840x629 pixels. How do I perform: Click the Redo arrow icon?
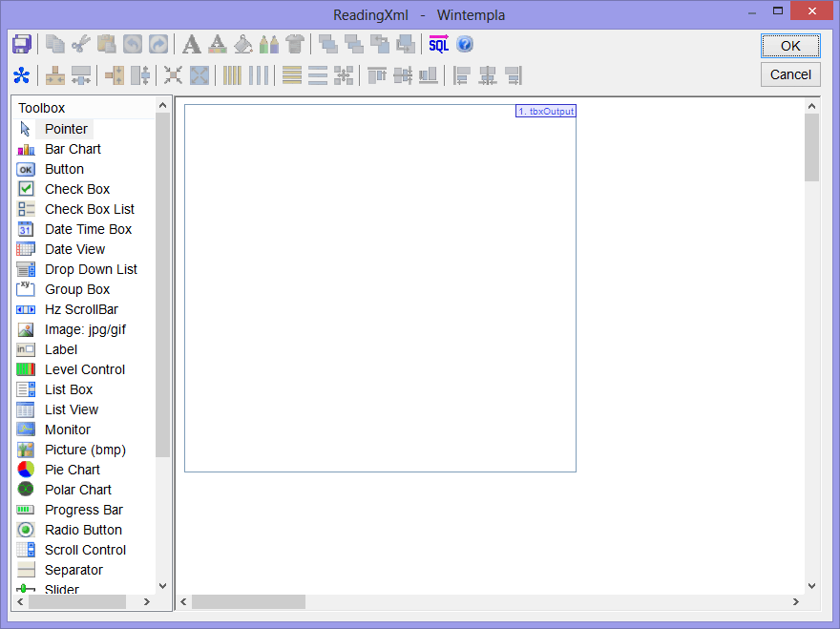point(158,45)
